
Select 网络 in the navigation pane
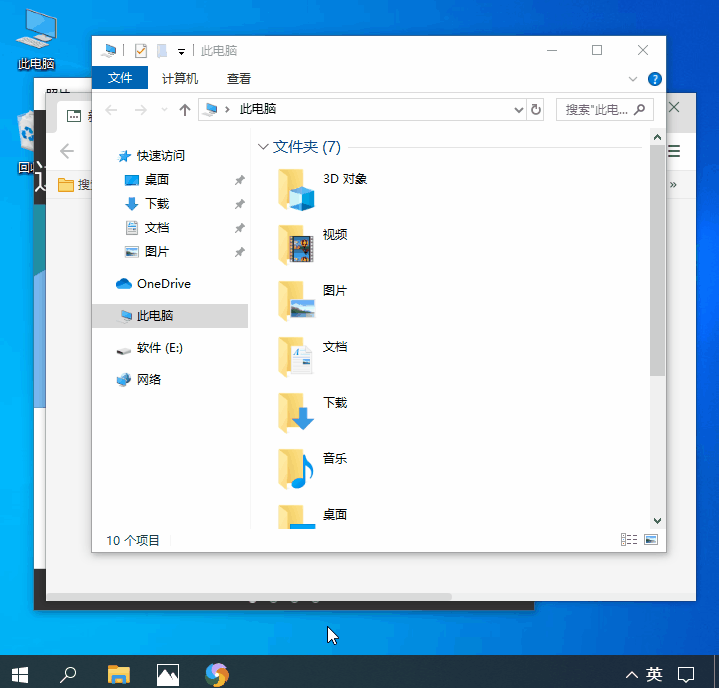pyautogui.click(x=149, y=380)
